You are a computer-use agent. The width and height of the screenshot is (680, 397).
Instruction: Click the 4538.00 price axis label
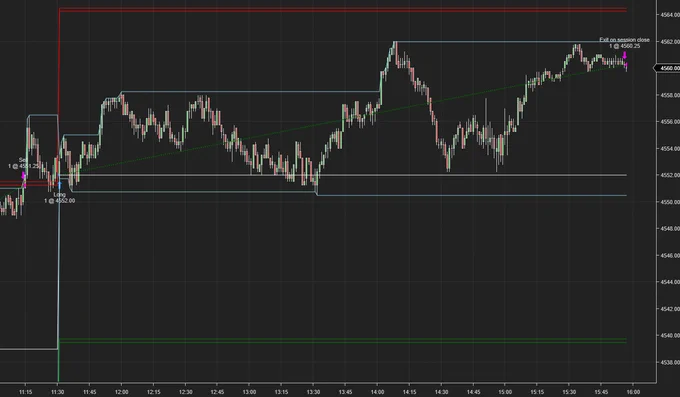(x=670, y=362)
